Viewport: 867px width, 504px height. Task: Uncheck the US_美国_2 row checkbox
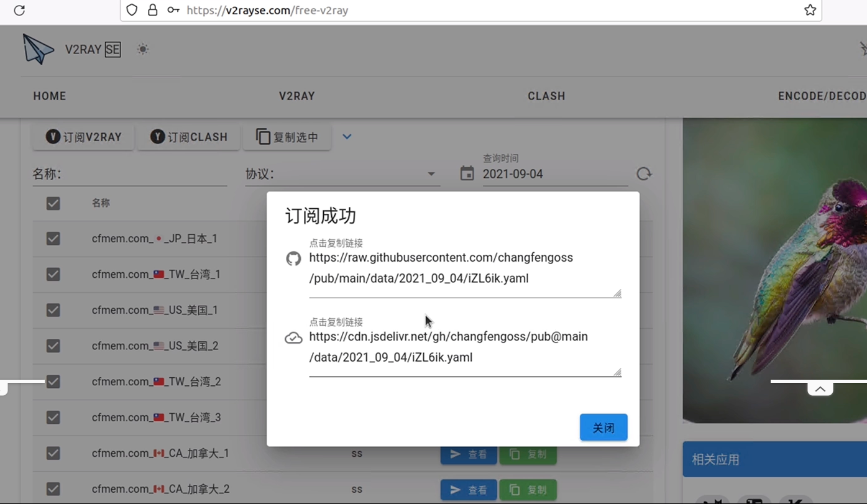[53, 346]
